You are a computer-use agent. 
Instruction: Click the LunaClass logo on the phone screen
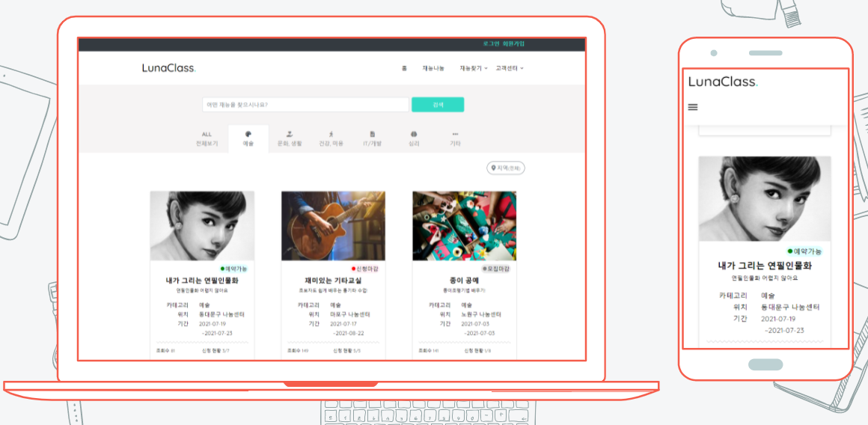(723, 82)
